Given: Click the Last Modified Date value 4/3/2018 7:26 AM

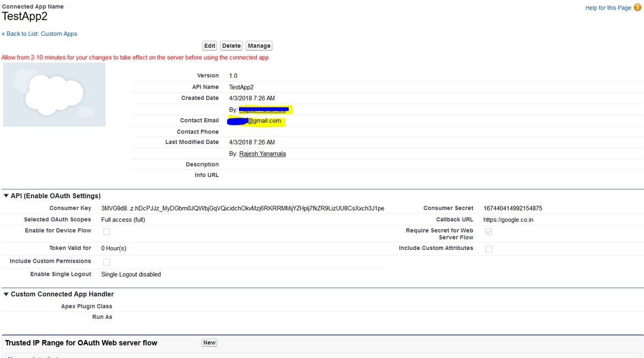Looking at the screenshot, I should [252, 142].
